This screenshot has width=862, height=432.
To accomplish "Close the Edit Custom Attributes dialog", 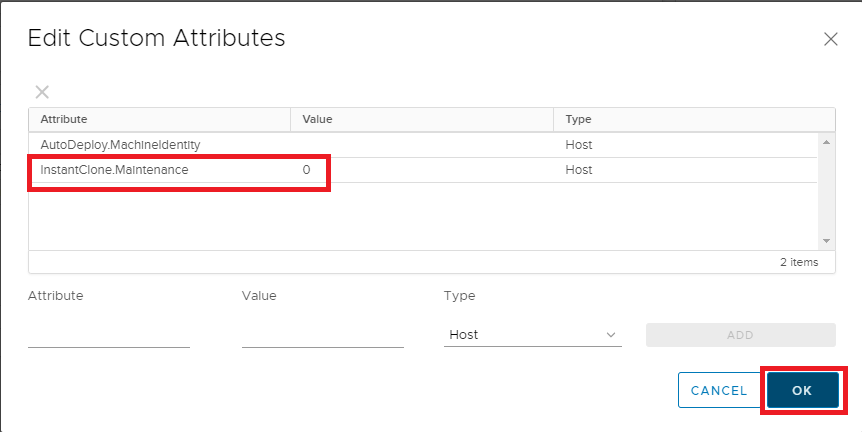I will [830, 40].
